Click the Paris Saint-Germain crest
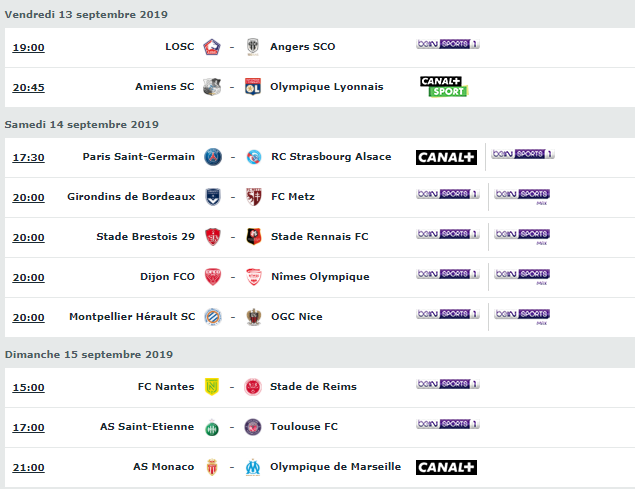The width and height of the screenshot is (636, 490). click(x=213, y=157)
